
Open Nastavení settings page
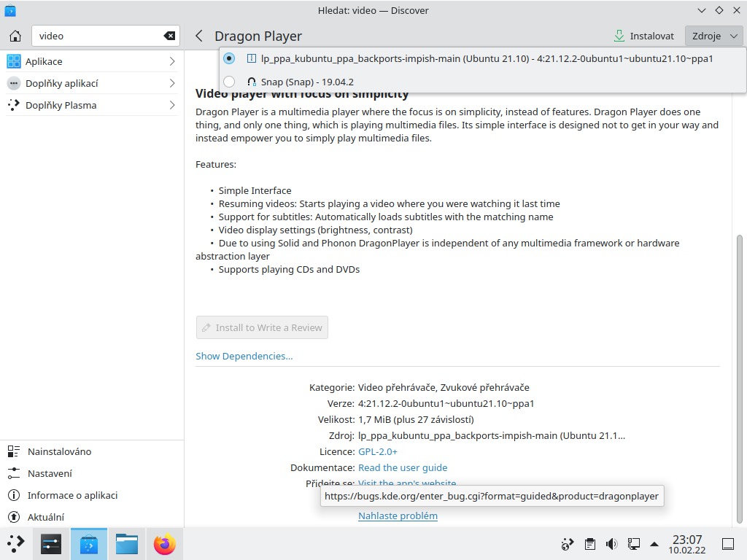tap(92, 473)
